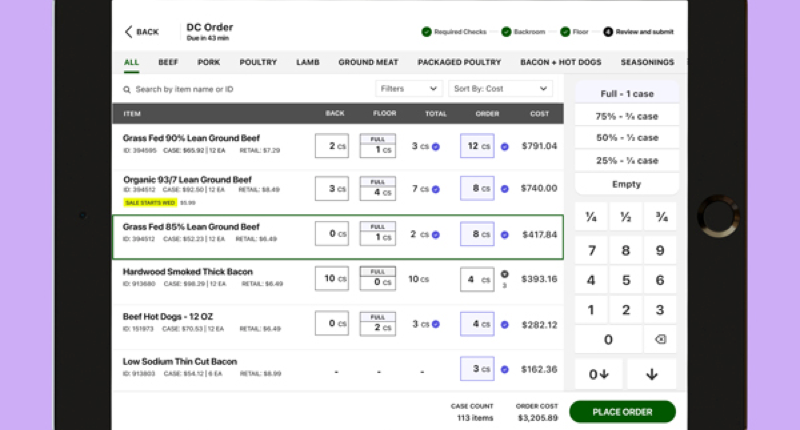Click the blue check beside Grass Fed 90% order
Screen dimensions: 800x430
[505, 146]
